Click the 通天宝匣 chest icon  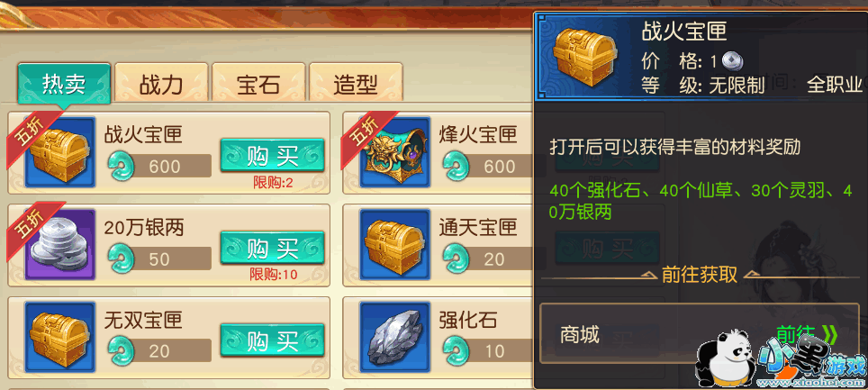[x=394, y=244]
